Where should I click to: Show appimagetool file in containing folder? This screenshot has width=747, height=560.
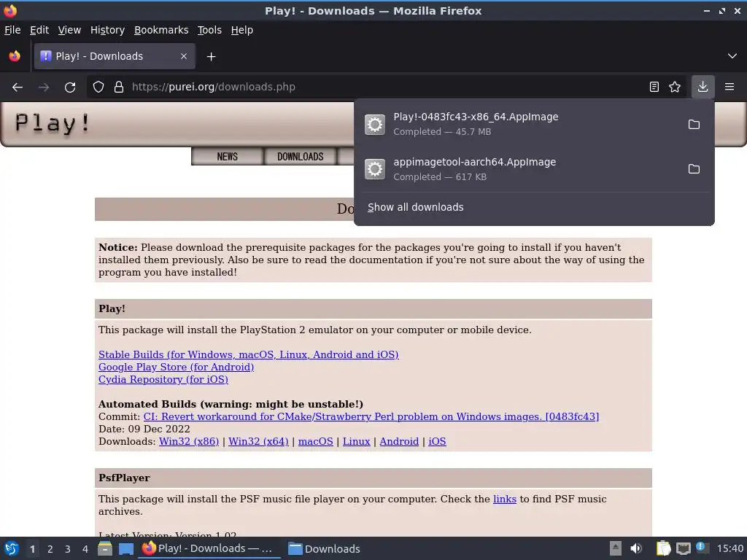click(694, 169)
